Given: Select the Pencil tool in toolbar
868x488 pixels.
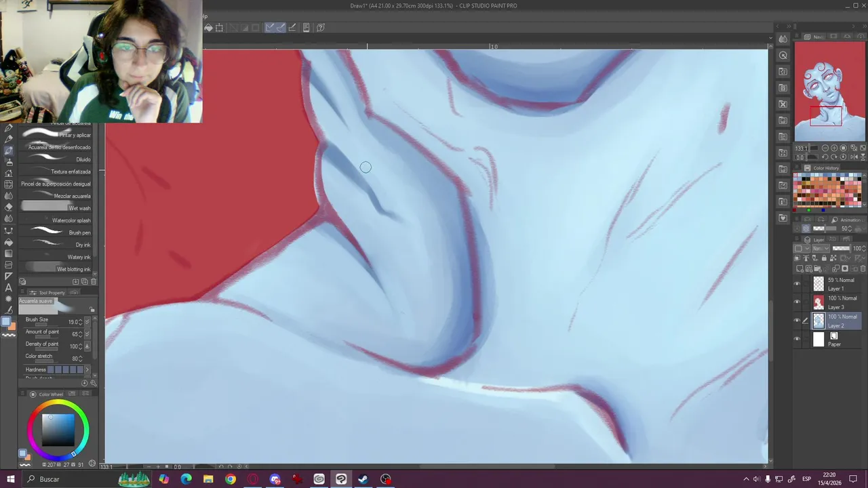Looking at the screenshot, I should (x=9, y=139).
